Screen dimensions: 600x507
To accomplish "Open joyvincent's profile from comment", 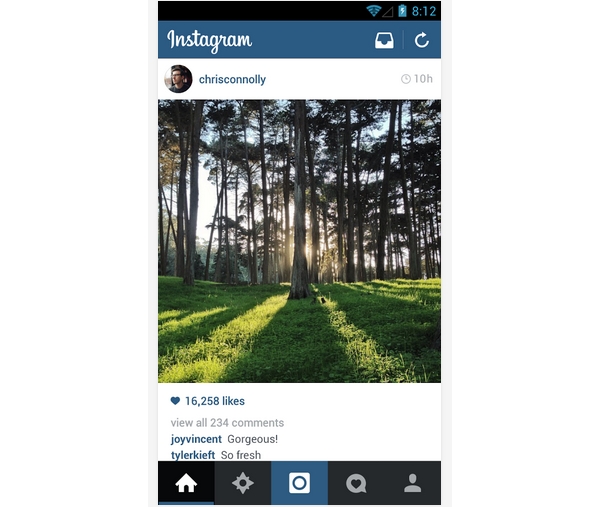I will pyautogui.click(x=196, y=439).
